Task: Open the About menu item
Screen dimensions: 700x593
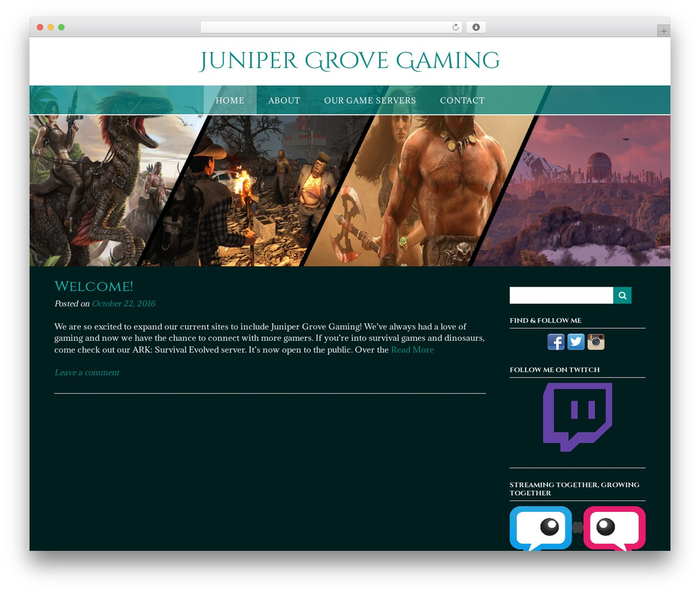Action: tap(284, 100)
